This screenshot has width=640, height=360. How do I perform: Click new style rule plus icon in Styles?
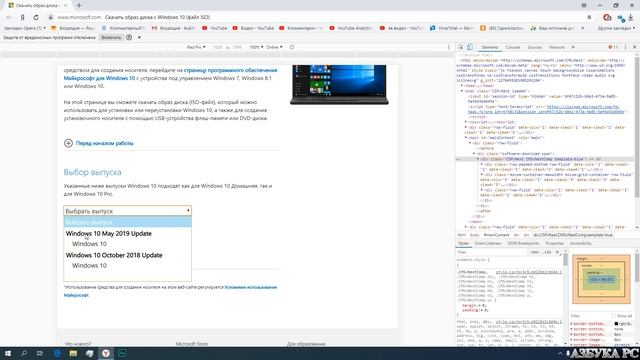pyautogui.click(x=558, y=252)
